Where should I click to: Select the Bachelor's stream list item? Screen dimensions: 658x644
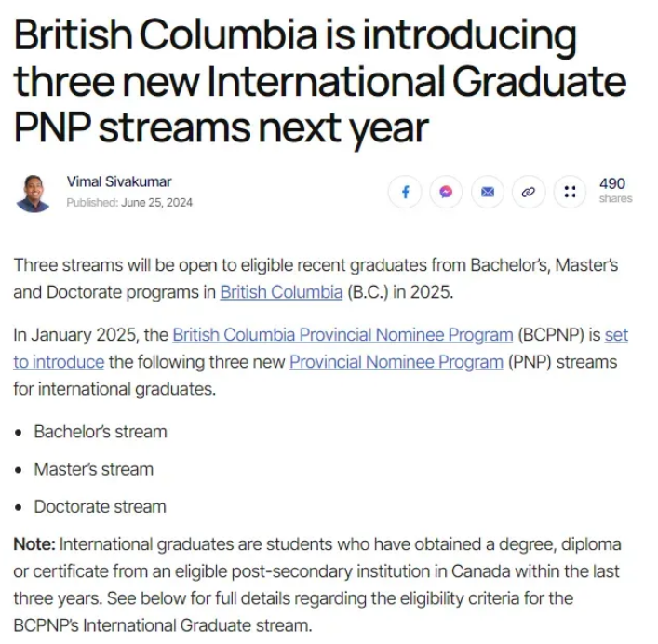tap(101, 432)
